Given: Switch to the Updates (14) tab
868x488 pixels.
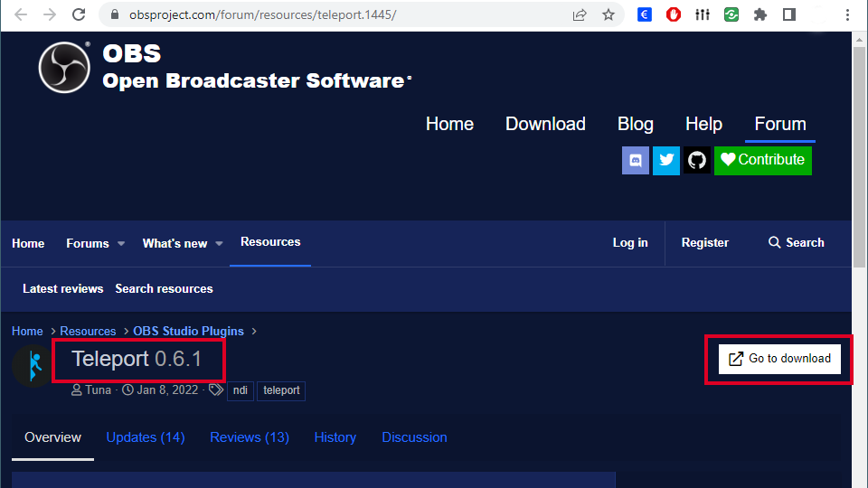Looking at the screenshot, I should click(x=146, y=437).
